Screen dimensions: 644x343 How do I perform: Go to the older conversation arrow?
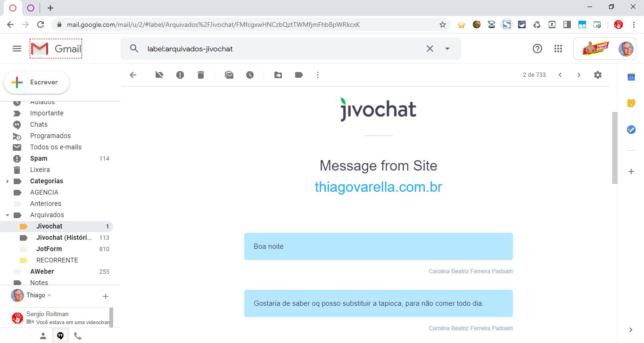click(579, 75)
